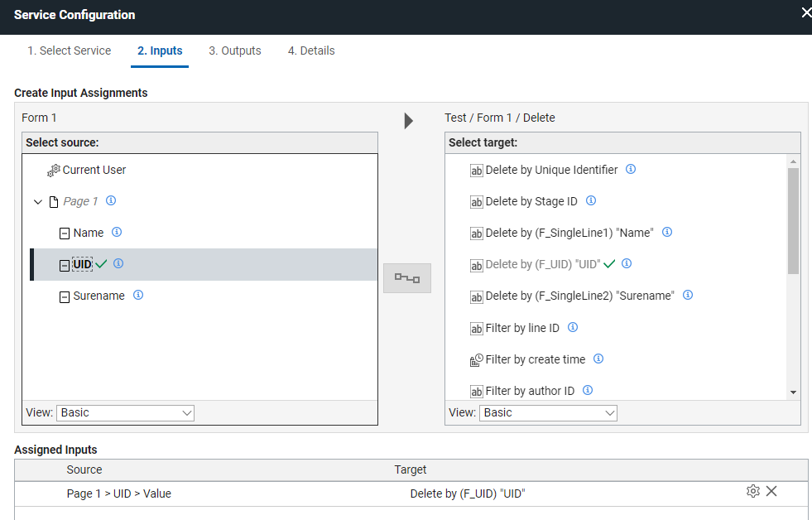Image resolution: width=812 pixels, height=520 pixels.
Task: Click the info icon beside UID source field
Action: click(x=118, y=263)
